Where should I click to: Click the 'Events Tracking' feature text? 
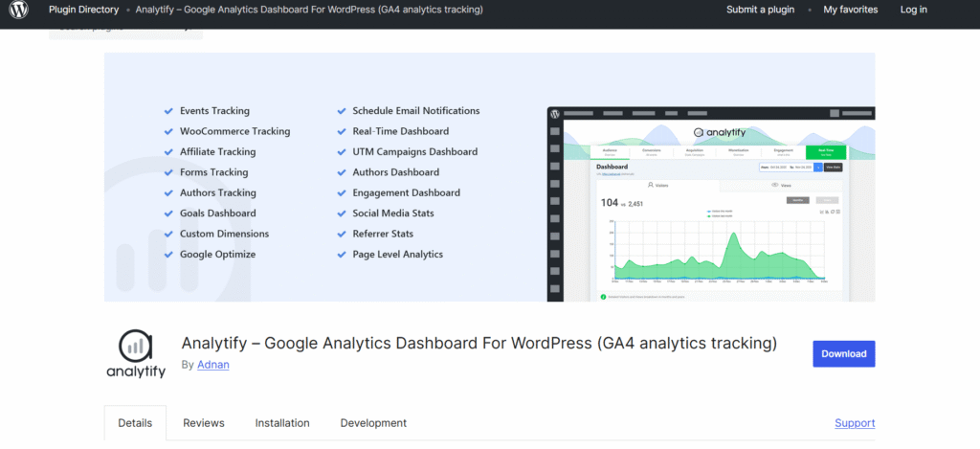214,111
